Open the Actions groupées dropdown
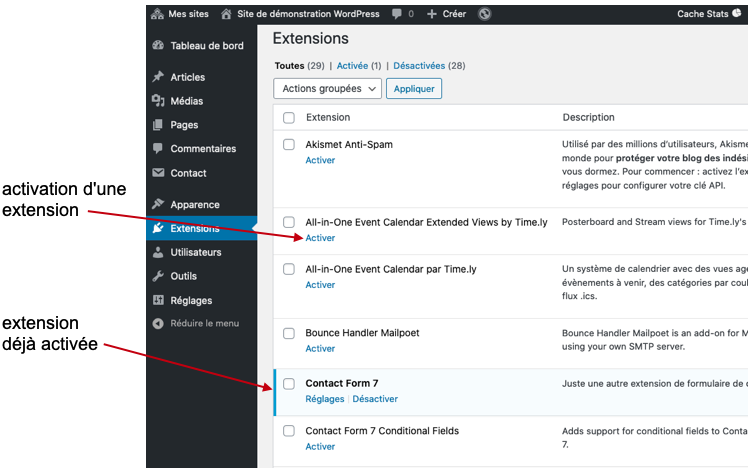This screenshot has height=476, width=748. pos(327,88)
